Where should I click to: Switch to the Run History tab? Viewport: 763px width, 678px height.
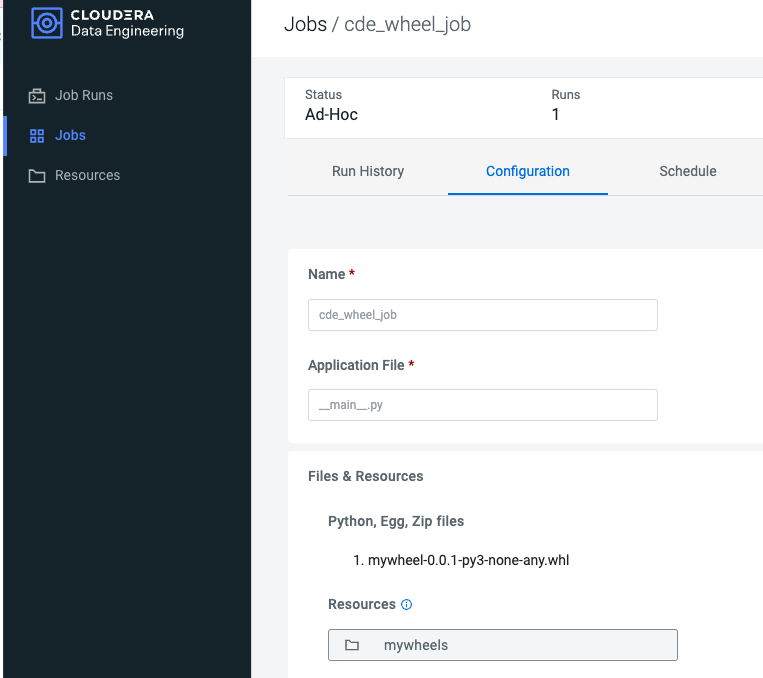[368, 171]
